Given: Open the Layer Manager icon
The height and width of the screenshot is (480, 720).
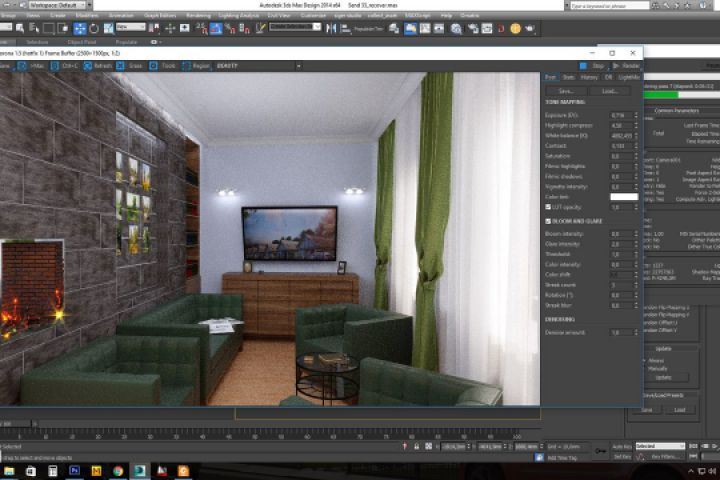Looking at the screenshot, I should point(394,28).
